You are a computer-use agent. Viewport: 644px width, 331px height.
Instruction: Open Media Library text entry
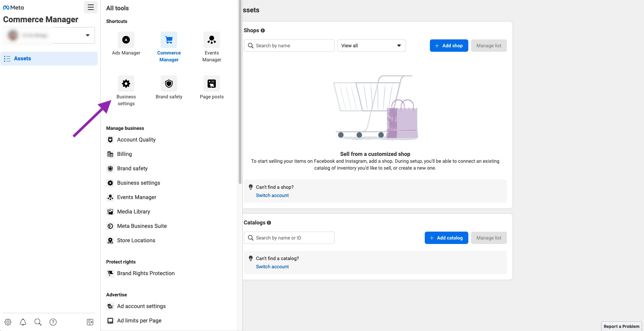point(134,212)
